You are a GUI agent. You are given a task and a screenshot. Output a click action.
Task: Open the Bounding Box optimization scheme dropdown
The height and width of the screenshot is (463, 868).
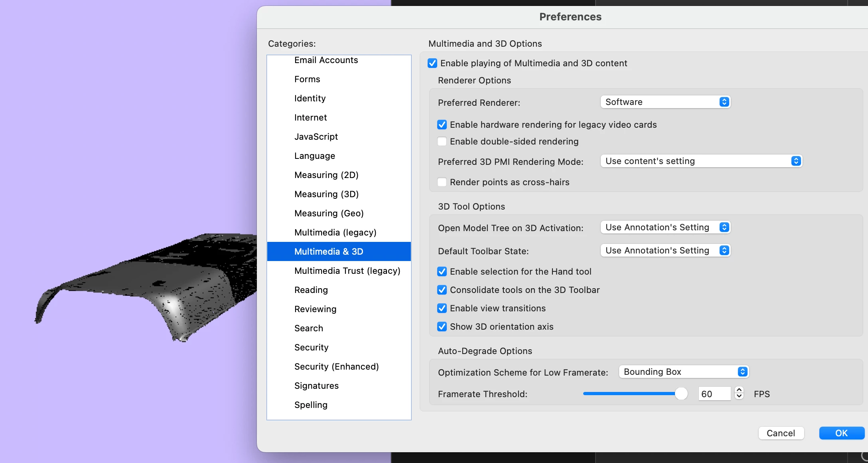point(683,372)
